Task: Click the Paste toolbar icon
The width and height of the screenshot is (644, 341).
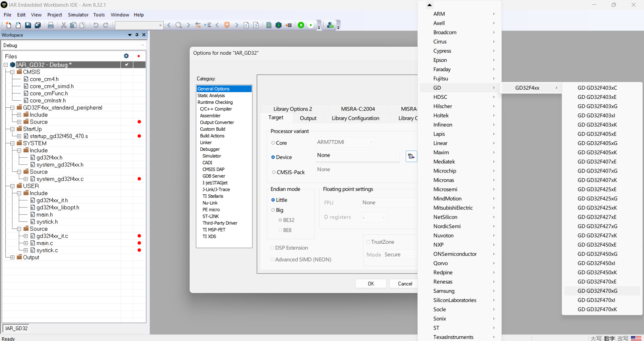Action: [82, 25]
